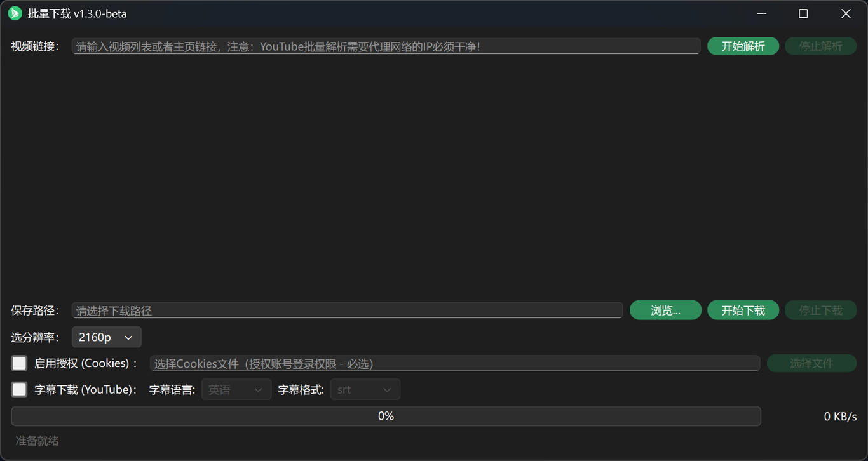Screen dimensions: 868x461
Task: Click the 保存路径 save path input field
Action: point(347,310)
